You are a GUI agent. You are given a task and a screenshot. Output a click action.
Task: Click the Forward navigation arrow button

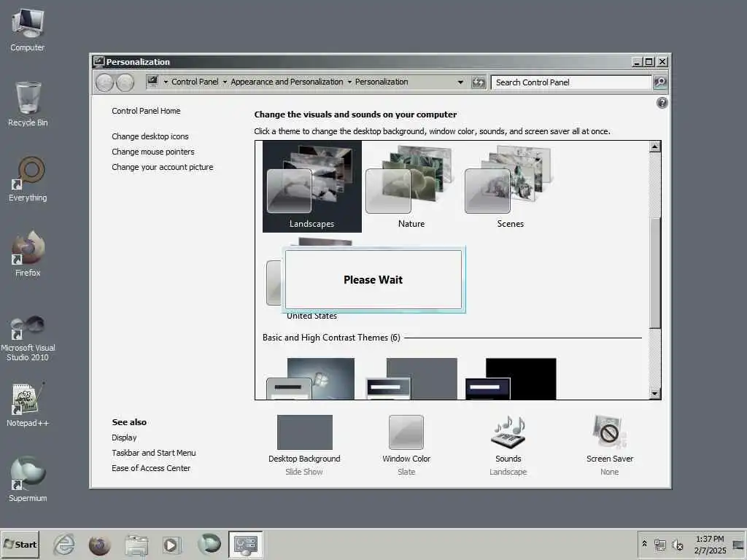point(125,82)
